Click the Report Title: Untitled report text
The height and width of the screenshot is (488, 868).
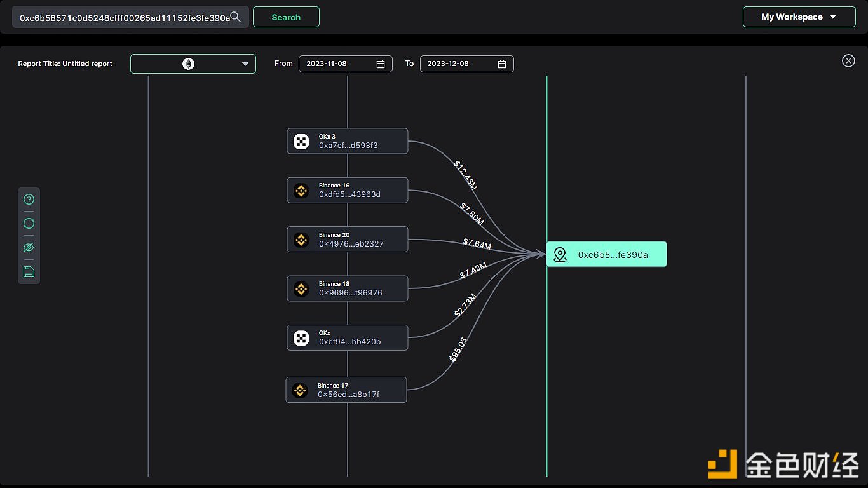[x=65, y=64]
